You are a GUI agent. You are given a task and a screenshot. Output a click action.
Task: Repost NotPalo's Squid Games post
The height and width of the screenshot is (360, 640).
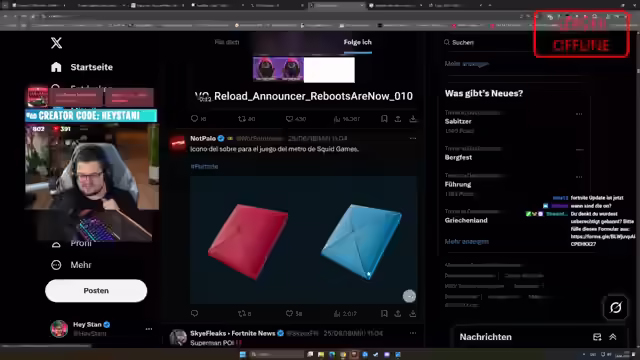click(x=242, y=313)
